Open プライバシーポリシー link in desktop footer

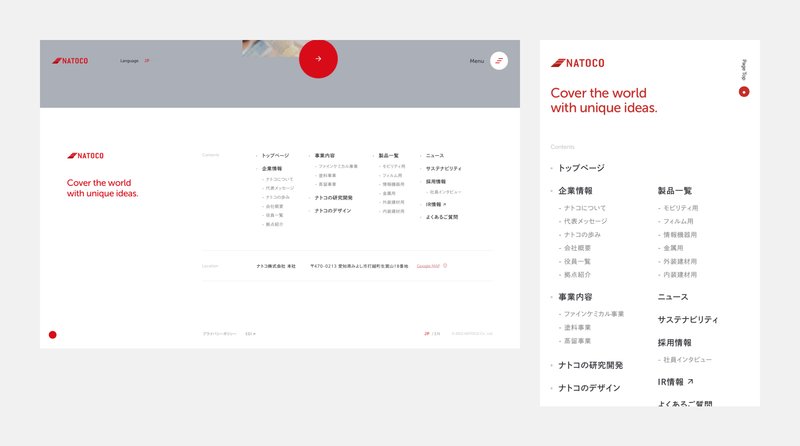(219, 334)
